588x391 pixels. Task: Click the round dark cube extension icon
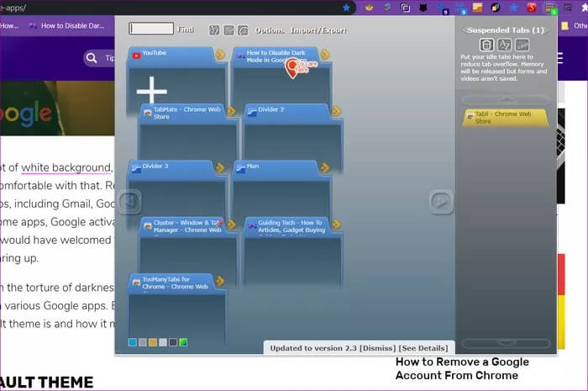(x=496, y=7)
